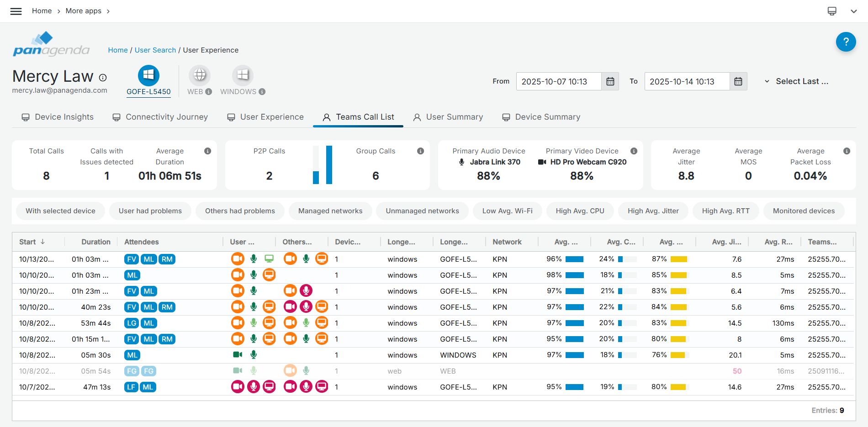The height and width of the screenshot is (427, 868).
Task: Expand the 'Select Last ...' dropdown
Action: click(796, 81)
